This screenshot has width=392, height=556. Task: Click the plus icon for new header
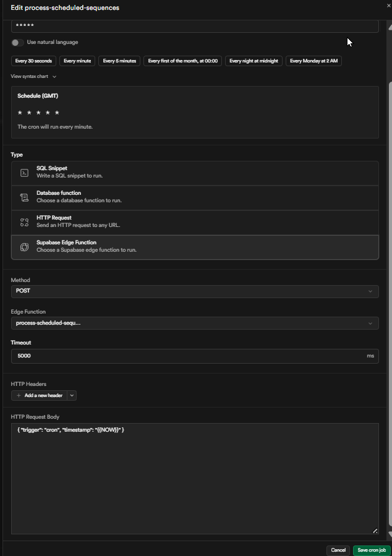pos(19,395)
